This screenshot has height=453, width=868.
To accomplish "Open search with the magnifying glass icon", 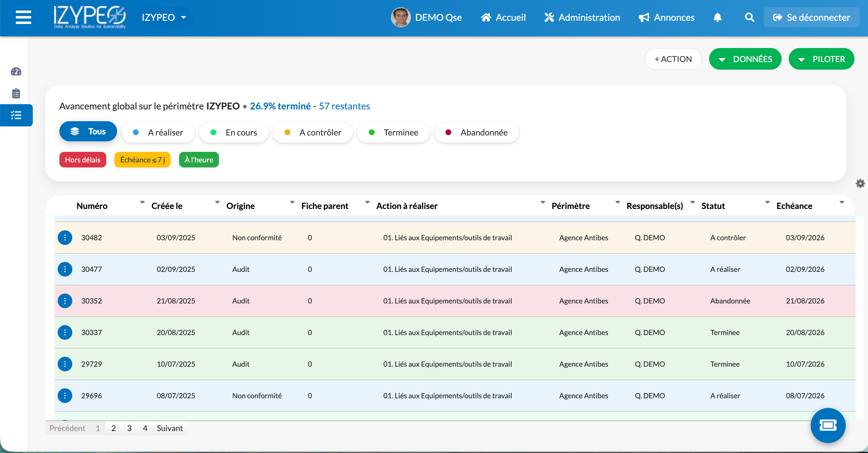I will (749, 17).
